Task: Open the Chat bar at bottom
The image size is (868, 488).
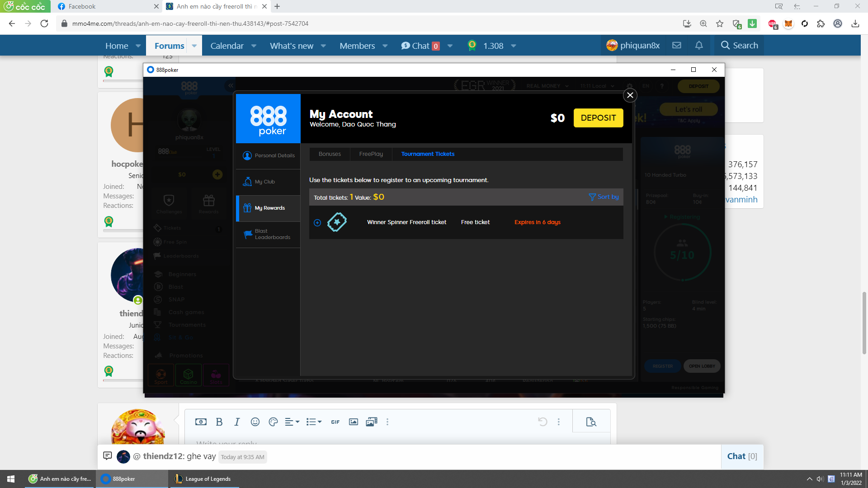Action: 741,456
